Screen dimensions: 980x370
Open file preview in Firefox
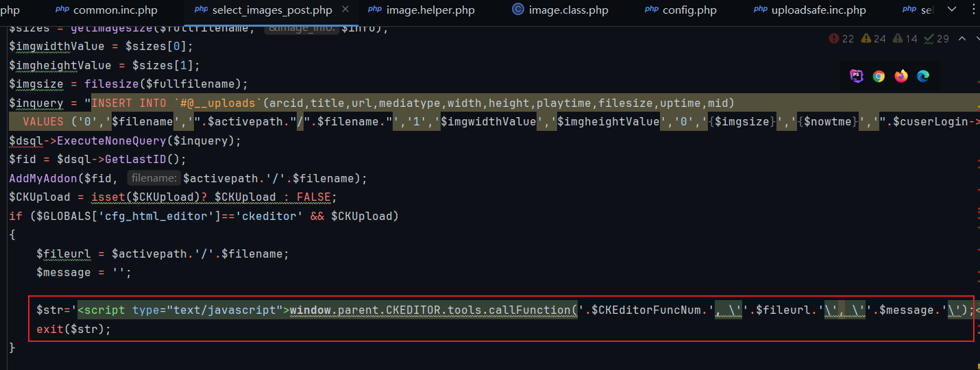[x=901, y=76]
